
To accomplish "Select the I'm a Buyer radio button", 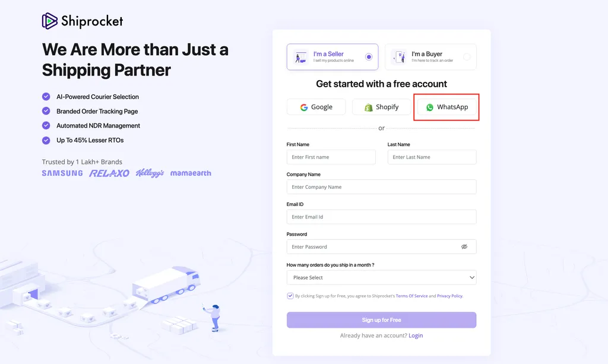I will (467, 57).
